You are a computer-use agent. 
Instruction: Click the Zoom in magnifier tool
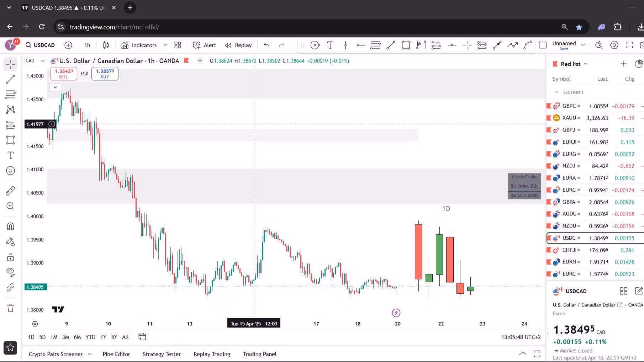point(11,206)
